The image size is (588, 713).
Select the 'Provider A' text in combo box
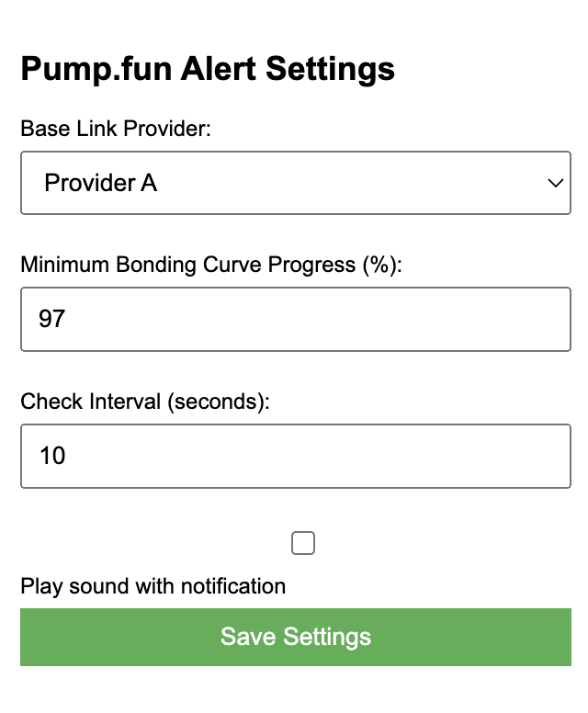point(101,183)
